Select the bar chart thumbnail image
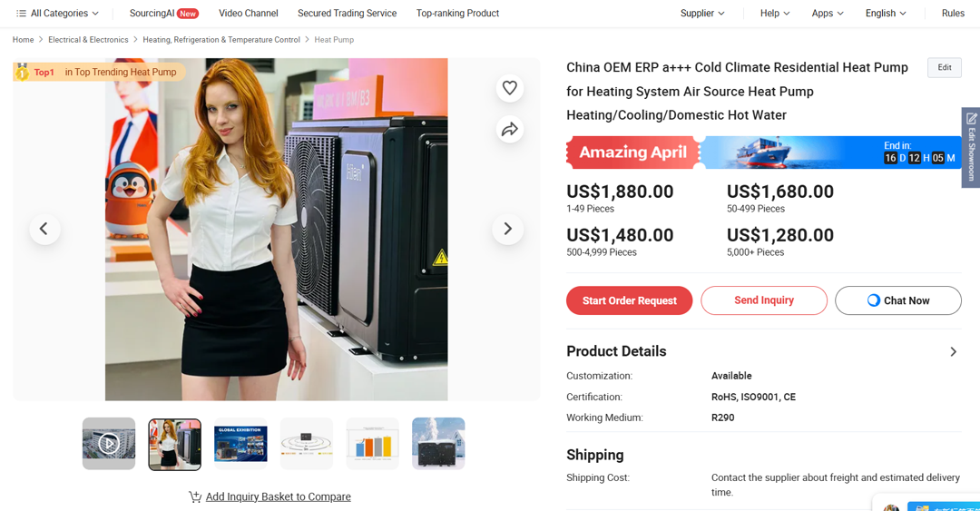 click(x=372, y=444)
